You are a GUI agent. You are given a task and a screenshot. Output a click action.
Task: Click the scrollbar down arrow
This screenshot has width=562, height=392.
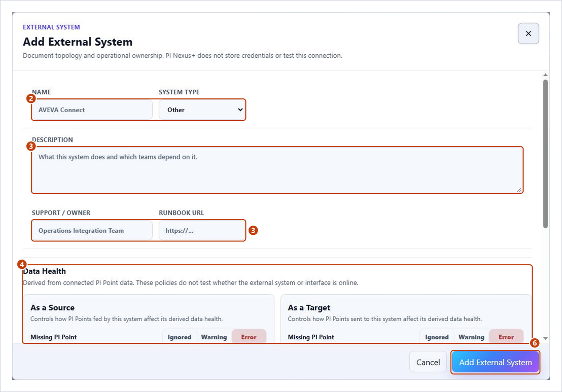[545, 338]
